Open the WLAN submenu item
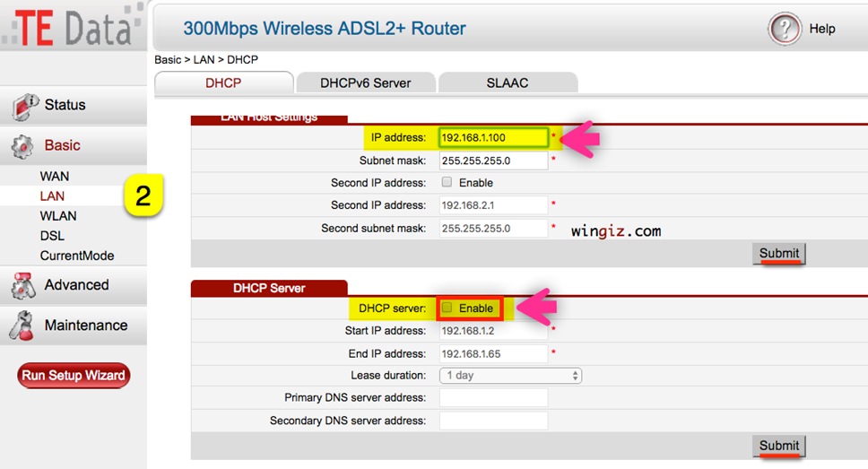The image size is (868, 469). tap(58, 216)
